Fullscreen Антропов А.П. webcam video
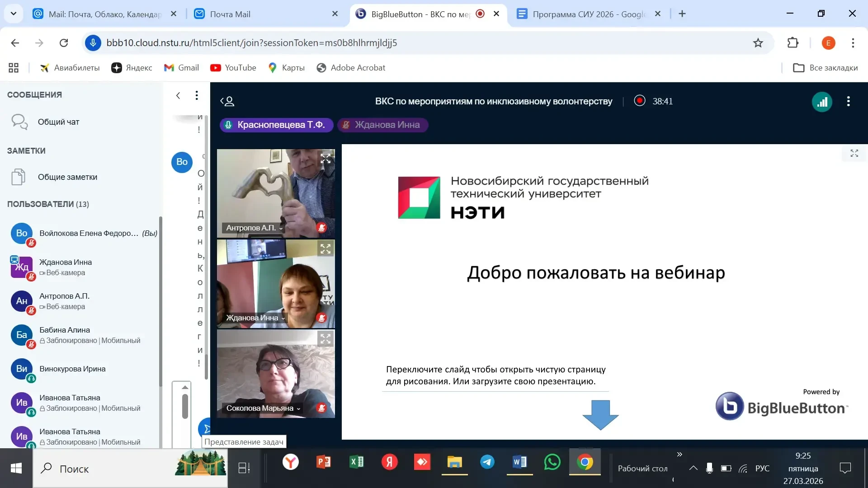868x488 pixels. 325,159
